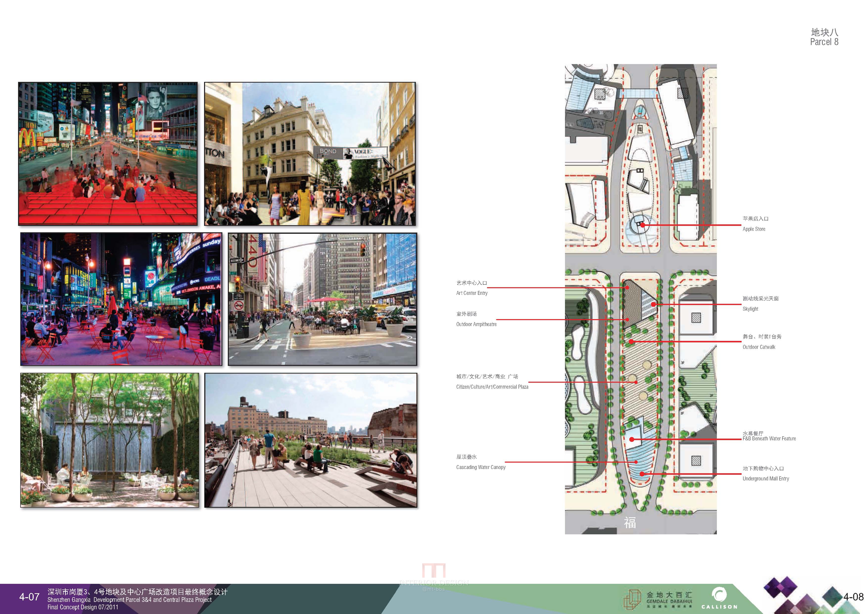868x614 pixels.
Task: Click the '城市/文化/艺术/商业 广场' label
Action: click(487, 376)
